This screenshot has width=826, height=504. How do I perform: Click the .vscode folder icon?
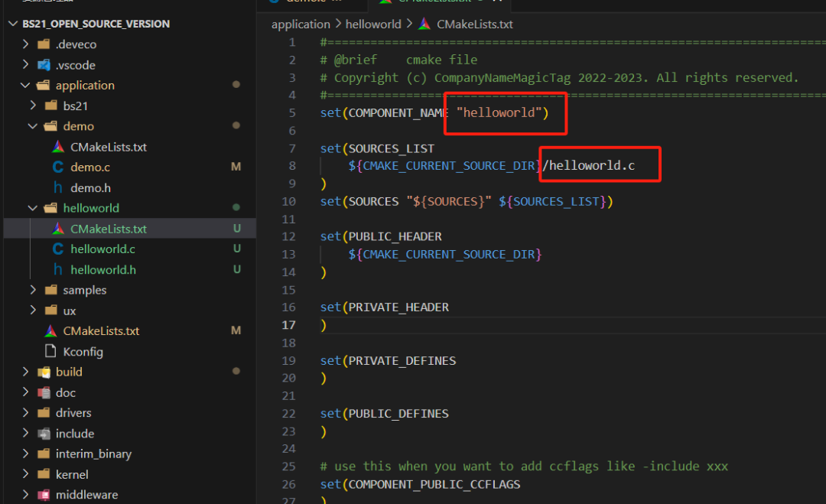pyautogui.click(x=44, y=65)
